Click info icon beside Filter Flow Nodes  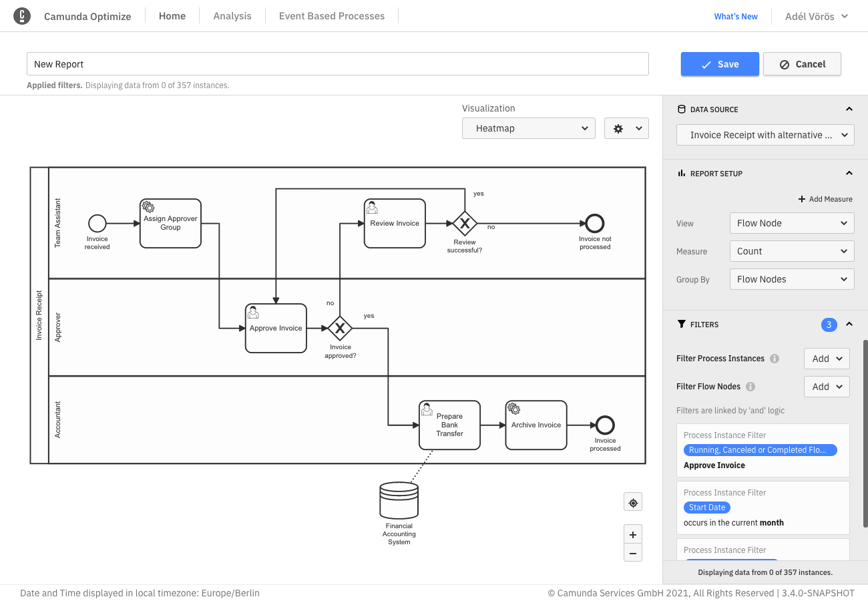point(750,387)
